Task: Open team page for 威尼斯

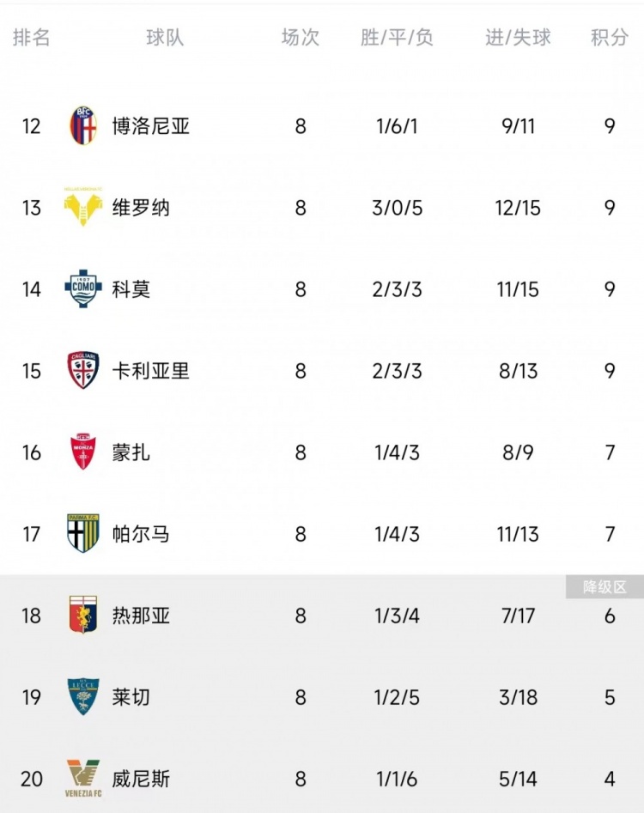Action: [141, 779]
